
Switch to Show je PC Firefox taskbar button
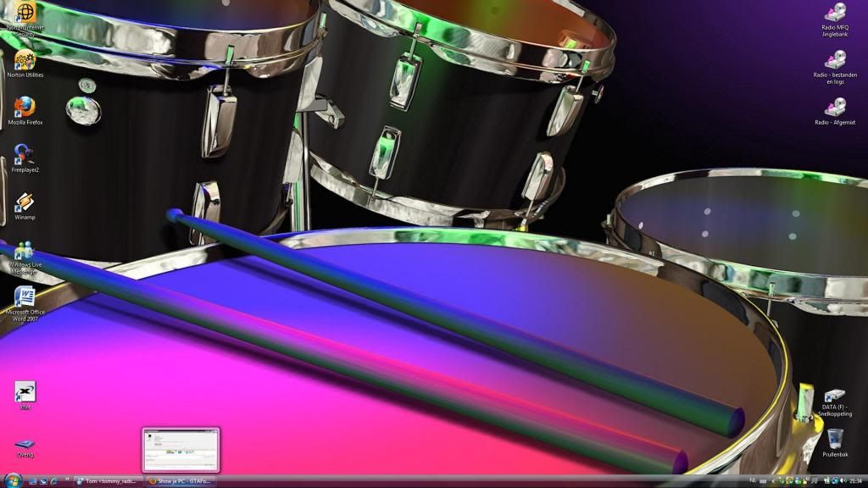point(180,481)
